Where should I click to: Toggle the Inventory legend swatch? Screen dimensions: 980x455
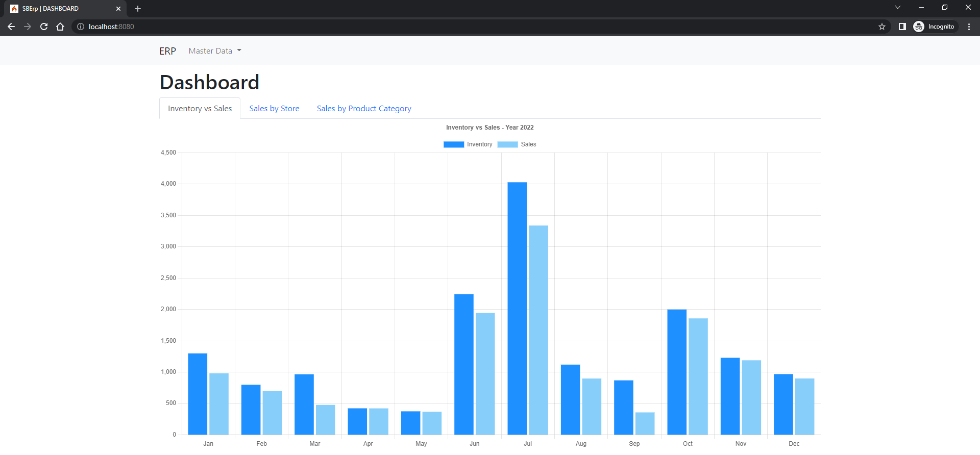pos(454,144)
